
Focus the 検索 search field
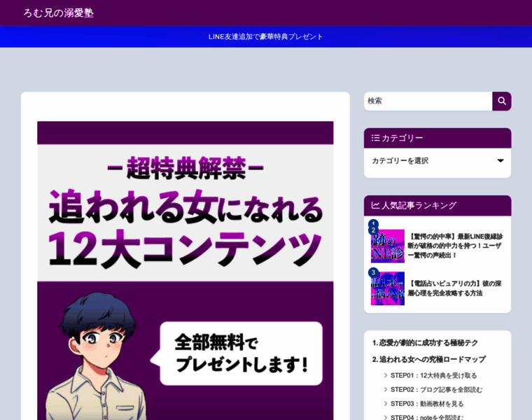[x=428, y=101]
